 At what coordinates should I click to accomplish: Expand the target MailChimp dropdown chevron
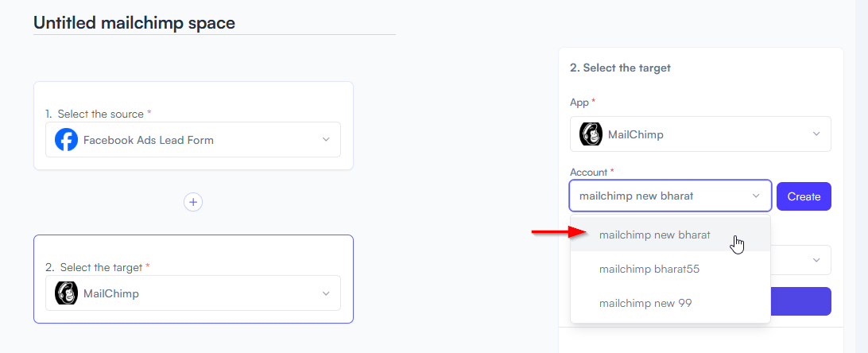coord(326,293)
